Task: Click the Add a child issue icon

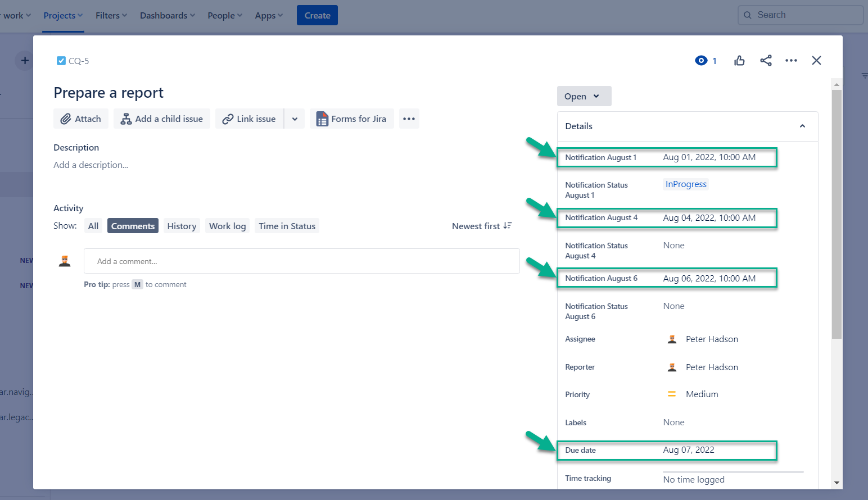Action: click(126, 119)
